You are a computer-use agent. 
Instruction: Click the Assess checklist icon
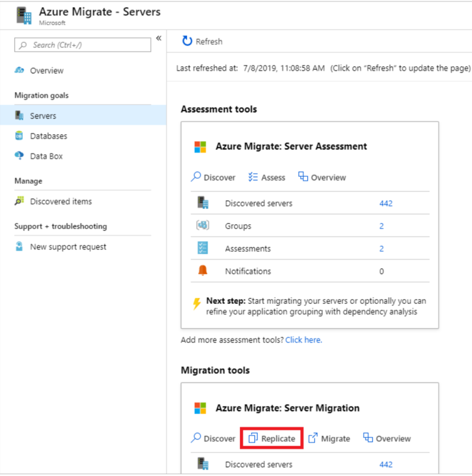click(x=253, y=177)
